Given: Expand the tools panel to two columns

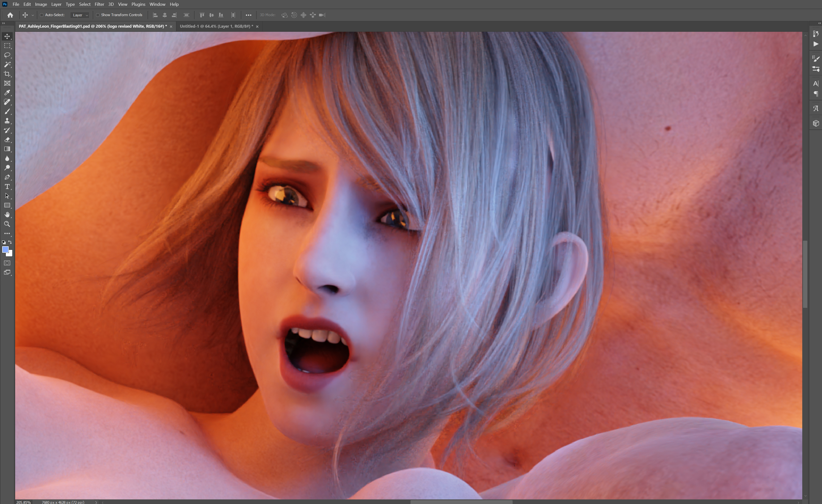Looking at the screenshot, I should [3, 23].
